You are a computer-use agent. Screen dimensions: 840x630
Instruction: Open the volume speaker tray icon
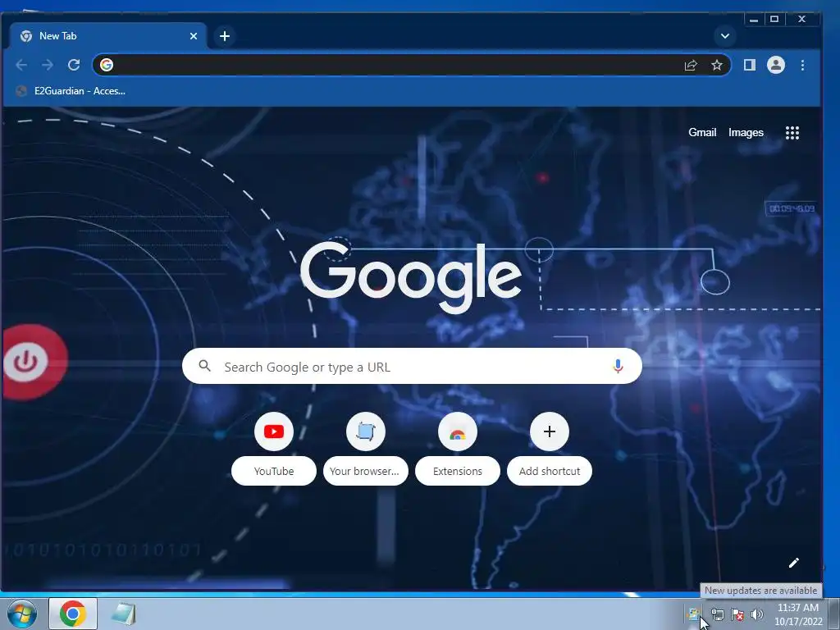point(757,614)
